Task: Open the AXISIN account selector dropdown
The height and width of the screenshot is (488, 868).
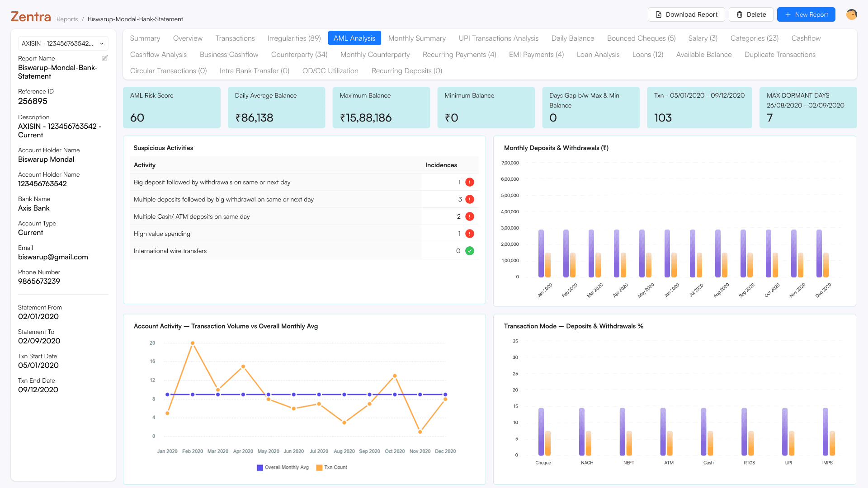Action: 63,43
